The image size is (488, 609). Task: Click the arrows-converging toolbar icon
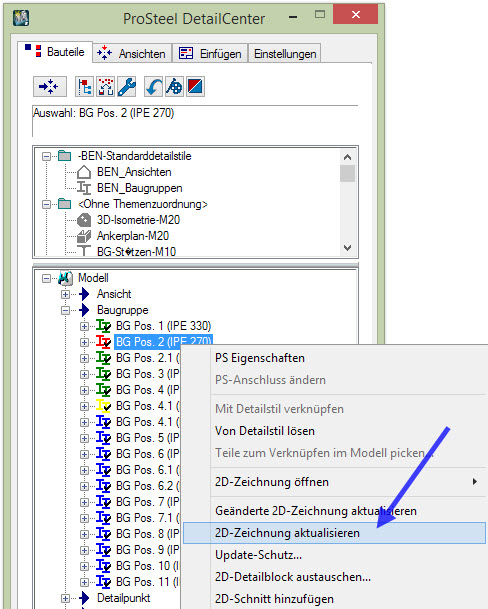pos(49,86)
